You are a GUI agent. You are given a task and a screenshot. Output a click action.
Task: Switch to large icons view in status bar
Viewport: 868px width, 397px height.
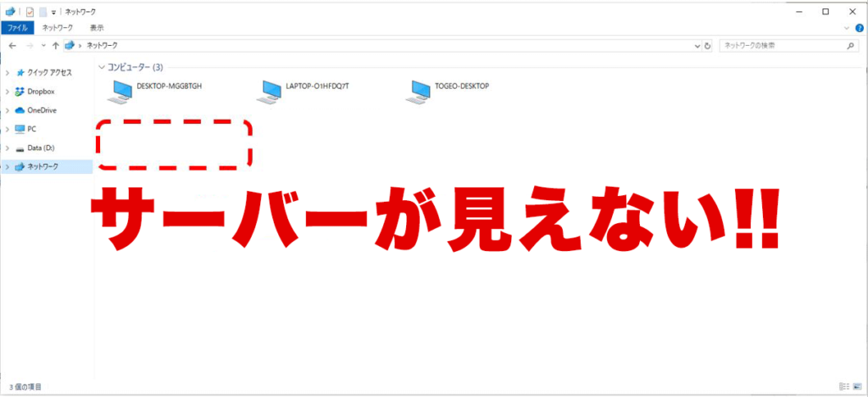tap(857, 386)
